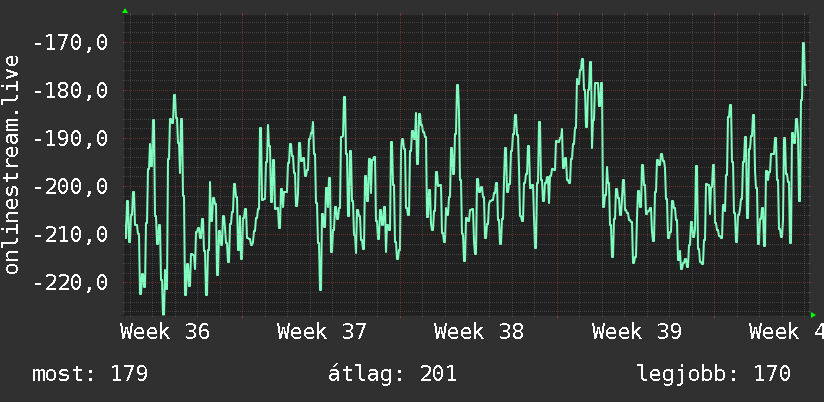Click the -200,0 y-axis label
The width and height of the screenshot is (824, 402).
coord(70,187)
